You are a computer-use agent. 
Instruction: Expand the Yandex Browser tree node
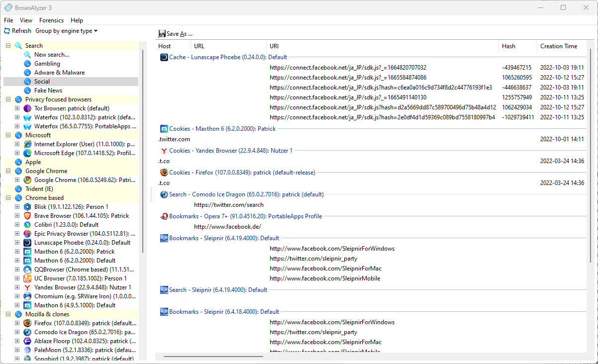[x=17, y=287]
